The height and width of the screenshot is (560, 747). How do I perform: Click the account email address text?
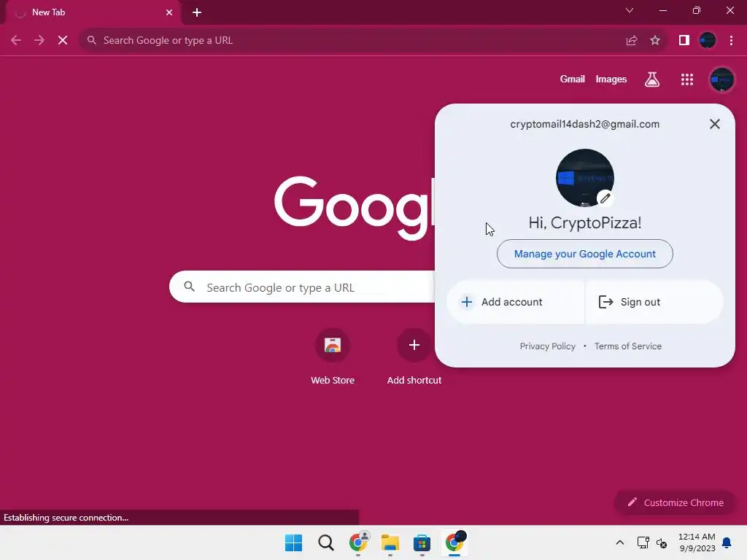(584, 124)
